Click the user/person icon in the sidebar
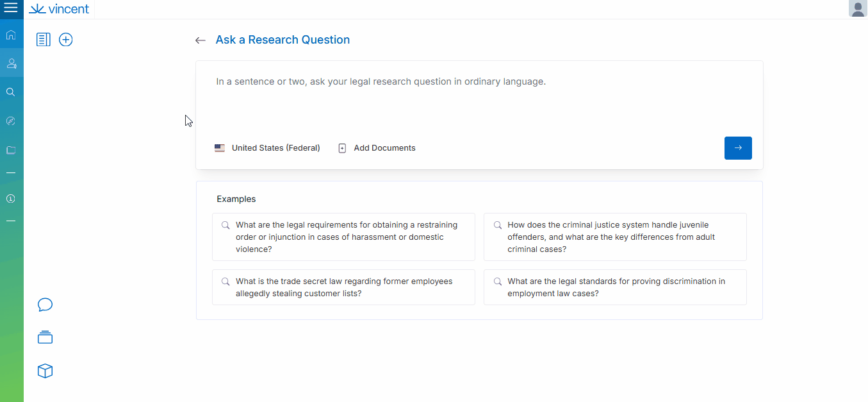This screenshot has width=868, height=402. tap(11, 63)
